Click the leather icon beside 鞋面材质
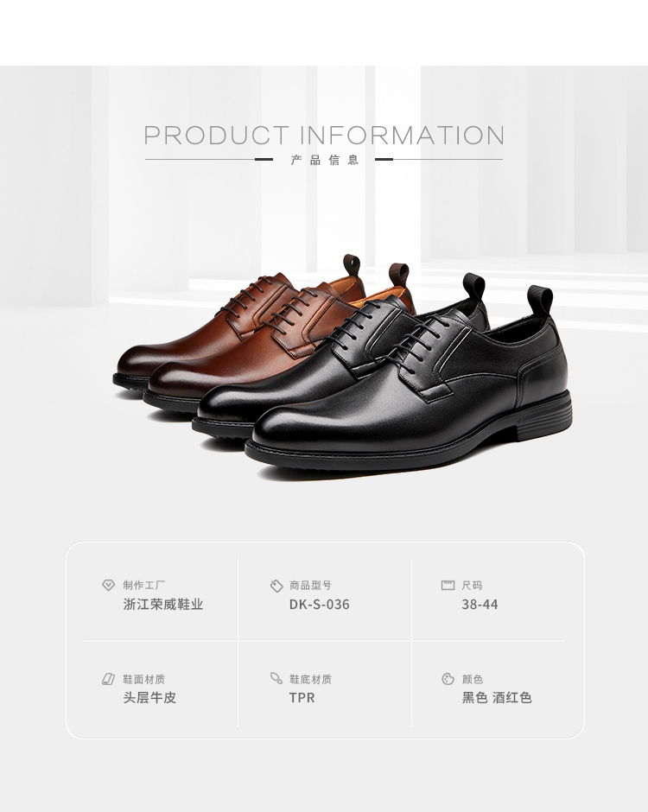Viewport: 648px width, 812px height. (x=108, y=679)
